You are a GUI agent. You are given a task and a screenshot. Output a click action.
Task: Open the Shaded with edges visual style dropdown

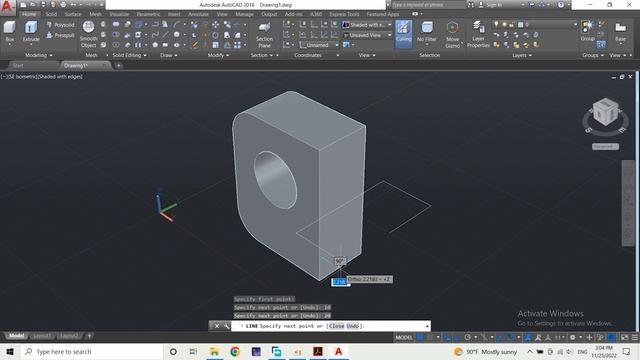(x=367, y=25)
